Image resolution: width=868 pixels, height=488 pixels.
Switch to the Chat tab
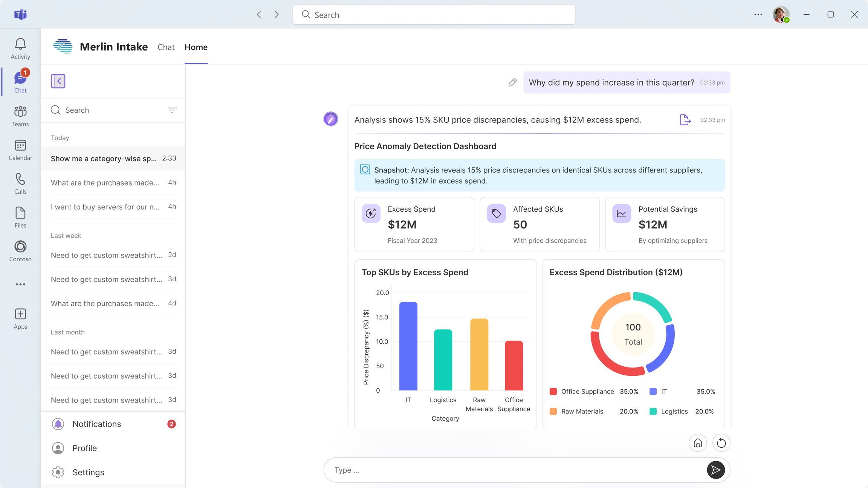pyautogui.click(x=166, y=47)
